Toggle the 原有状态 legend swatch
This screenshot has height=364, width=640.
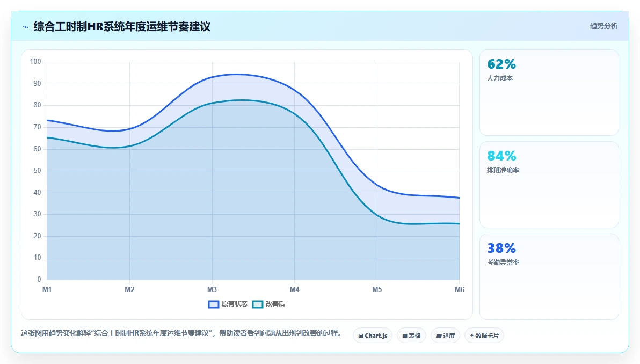(x=214, y=304)
